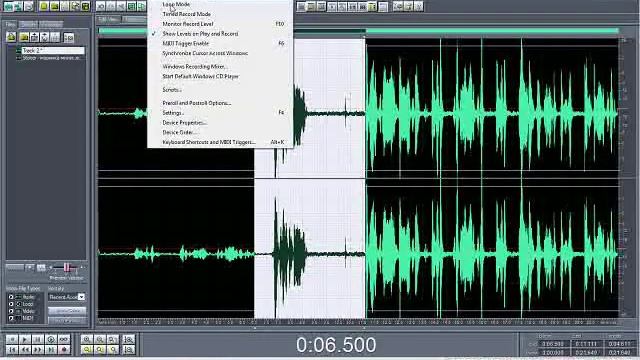Screen dimensions: 640x360
Task: Zoom to the current selection
Action: click(87, 350)
